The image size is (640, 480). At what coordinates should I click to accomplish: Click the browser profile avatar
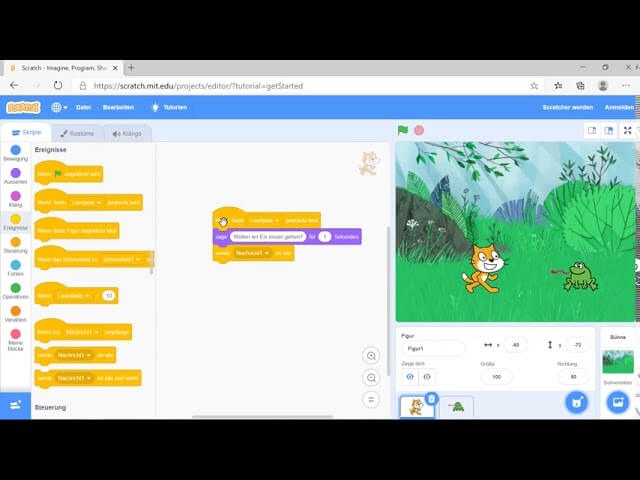tap(603, 85)
